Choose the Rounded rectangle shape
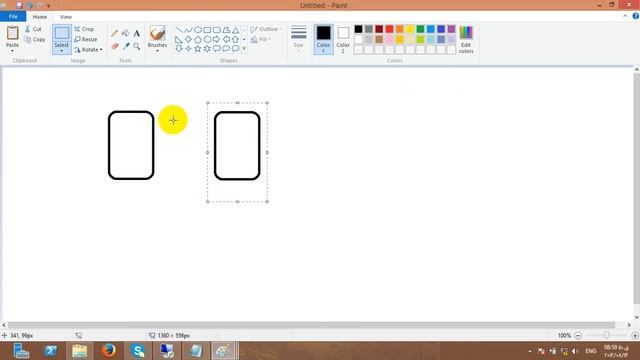This screenshot has width=640, height=360. pyautogui.click(x=216, y=30)
